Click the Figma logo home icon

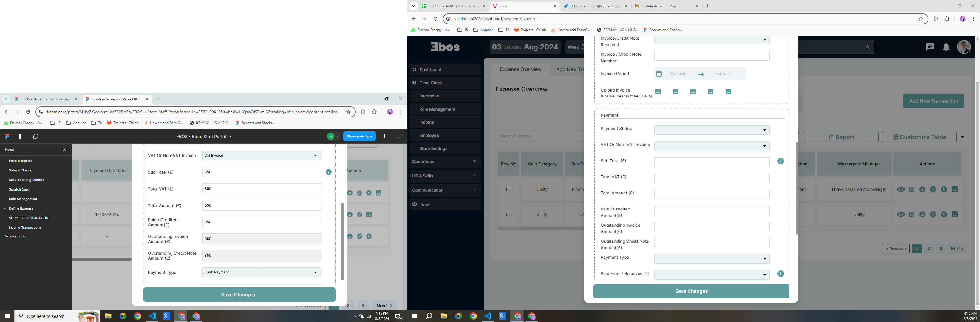[x=7, y=136]
